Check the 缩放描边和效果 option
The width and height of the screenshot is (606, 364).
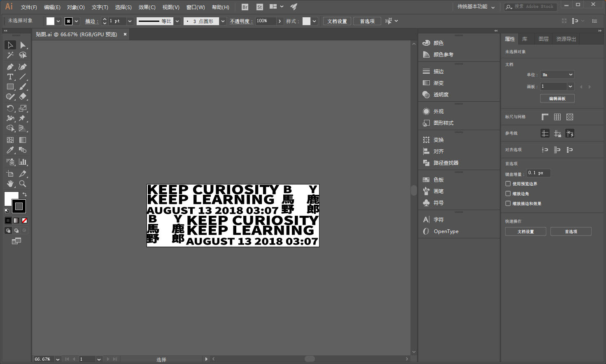508,203
